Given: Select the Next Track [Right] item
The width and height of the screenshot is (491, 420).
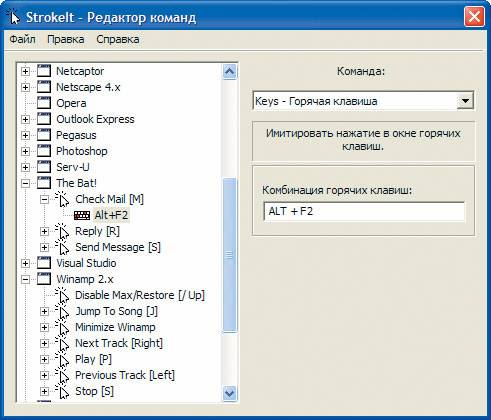Looking at the screenshot, I should point(119,343).
